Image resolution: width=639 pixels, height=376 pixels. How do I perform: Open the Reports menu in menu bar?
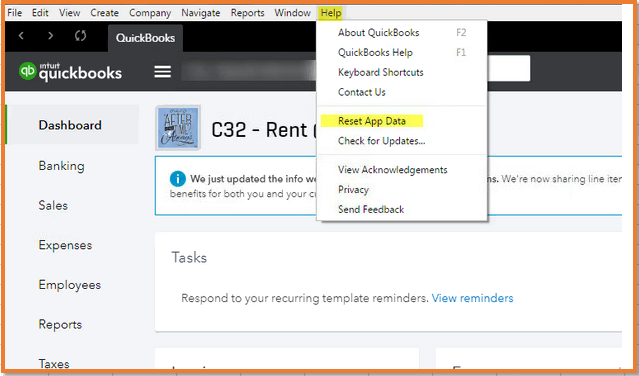tap(247, 13)
